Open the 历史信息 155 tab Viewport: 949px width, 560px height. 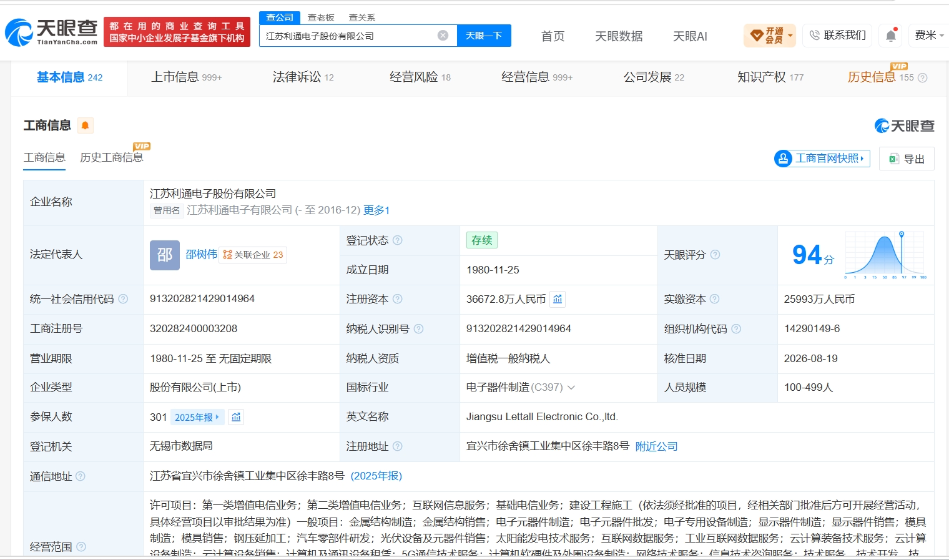pyautogui.click(x=880, y=77)
